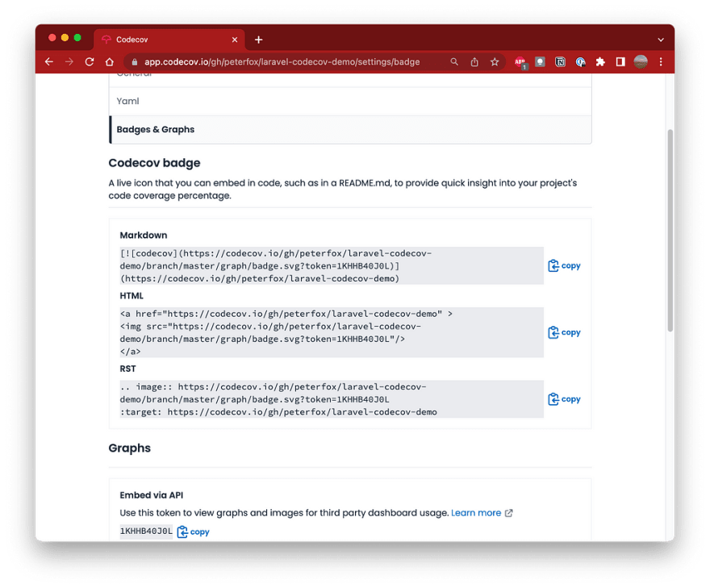Click the external link icon after Learn more
This screenshot has height=588, width=710.
point(509,513)
